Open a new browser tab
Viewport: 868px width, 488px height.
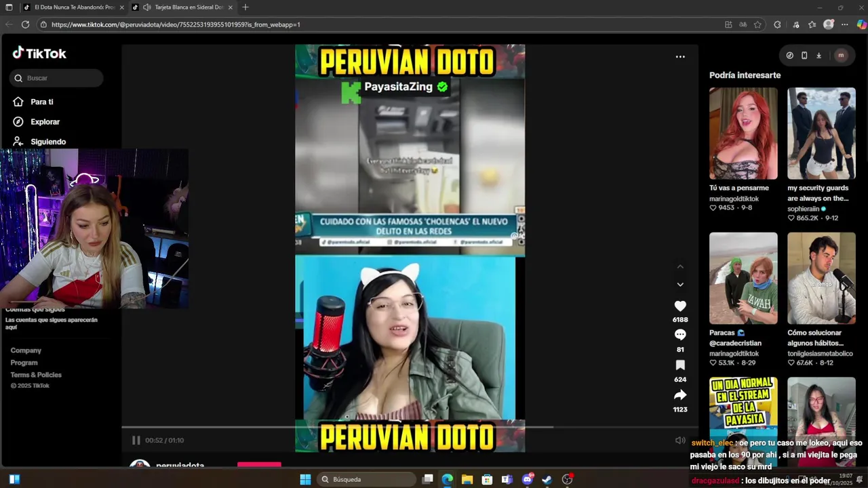pos(245,7)
